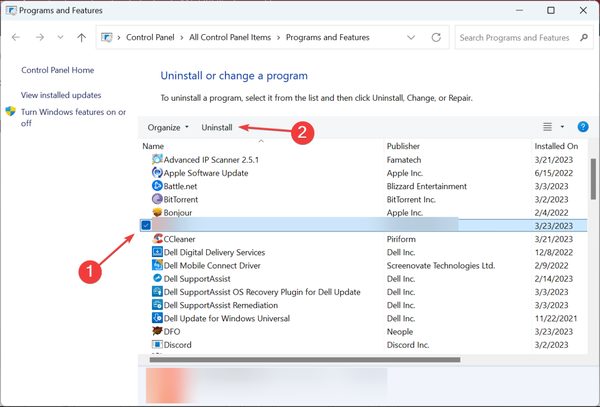This screenshot has width=600, height=407.
Task: Select the Blizzard Entertainment publisher cell
Action: (x=427, y=186)
